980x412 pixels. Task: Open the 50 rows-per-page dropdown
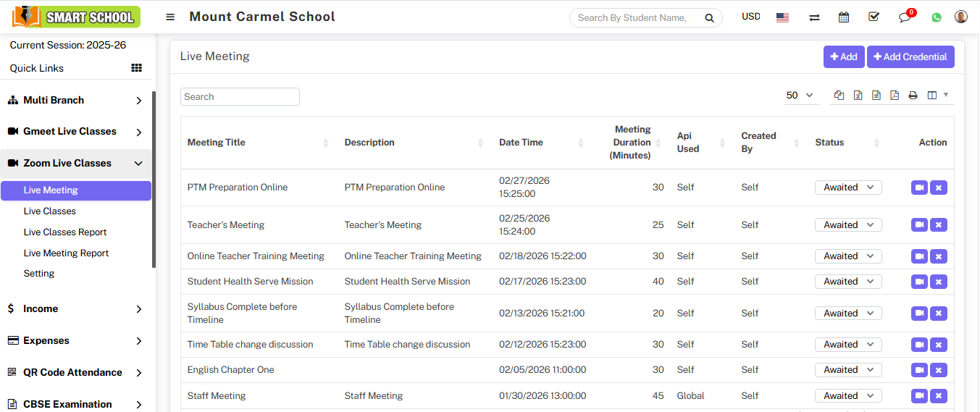799,96
